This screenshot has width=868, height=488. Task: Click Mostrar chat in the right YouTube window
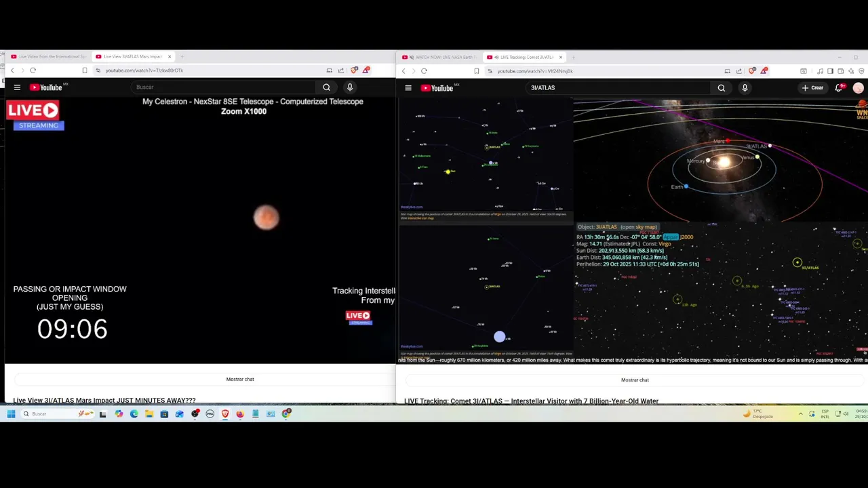635,380
